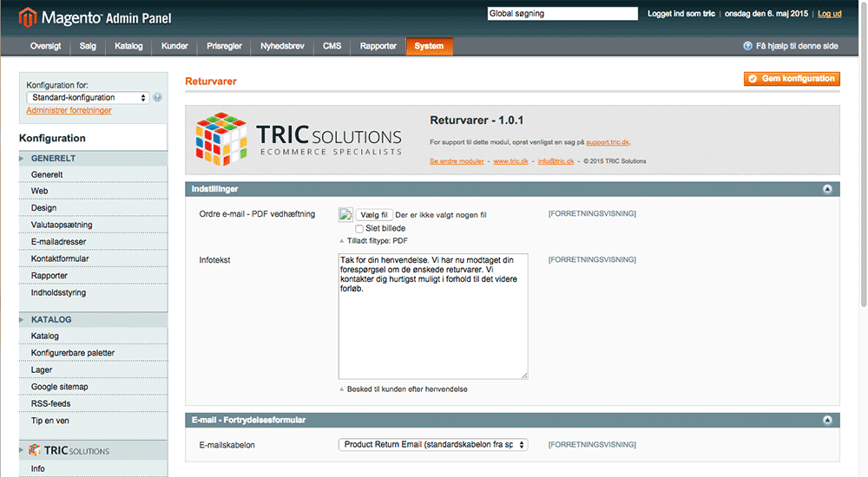Click the Log ud link
Image resolution: width=868 pixels, height=477 pixels.
pos(829,14)
